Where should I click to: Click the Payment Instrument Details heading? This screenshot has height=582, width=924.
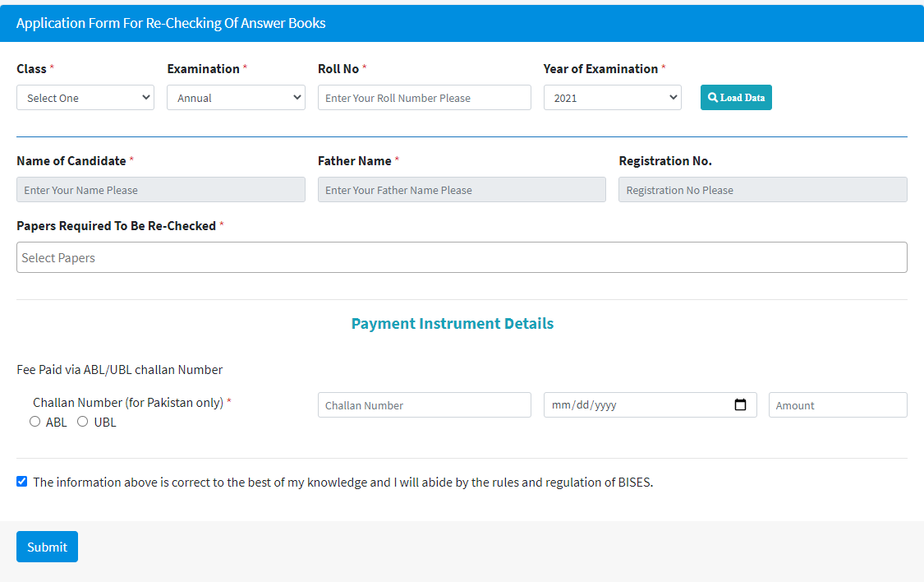pos(453,323)
